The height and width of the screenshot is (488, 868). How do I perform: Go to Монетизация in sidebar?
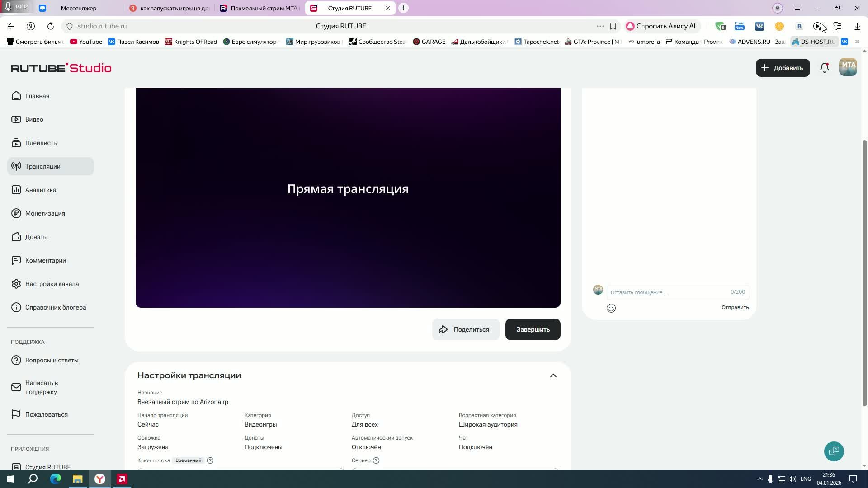click(45, 213)
